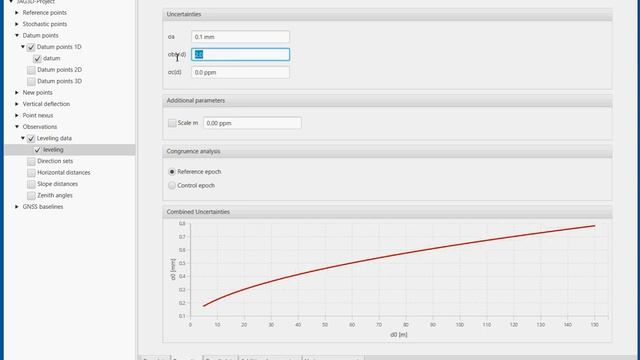Uncheck the leveling item checkbox

coord(37,150)
